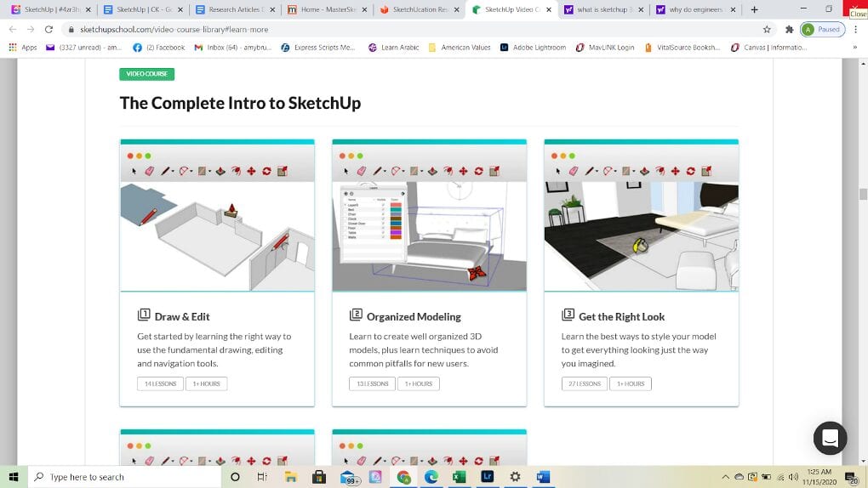The height and width of the screenshot is (488, 868).
Task: Expand the hidden bookmarks chevron
Action: [x=855, y=48]
